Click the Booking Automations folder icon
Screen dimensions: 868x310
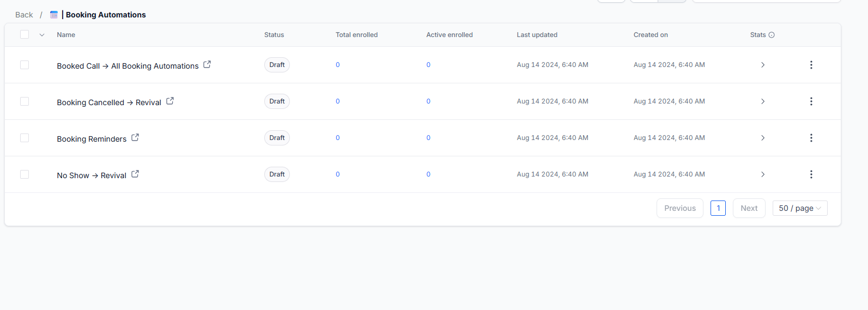[x=54, y=15]
